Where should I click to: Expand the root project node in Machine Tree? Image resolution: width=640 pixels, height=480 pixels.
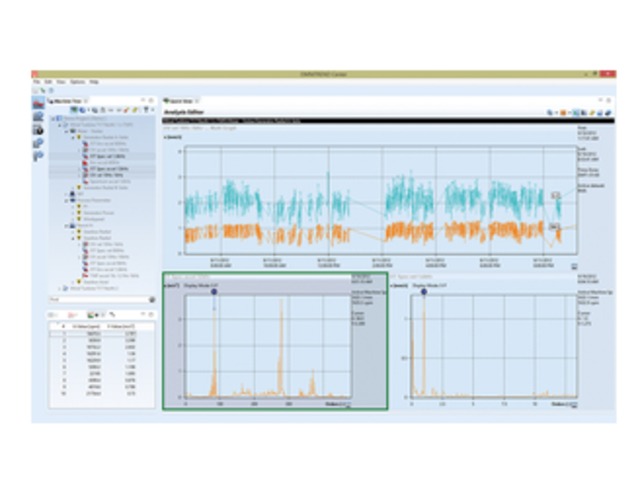click(x=54, y=117)
